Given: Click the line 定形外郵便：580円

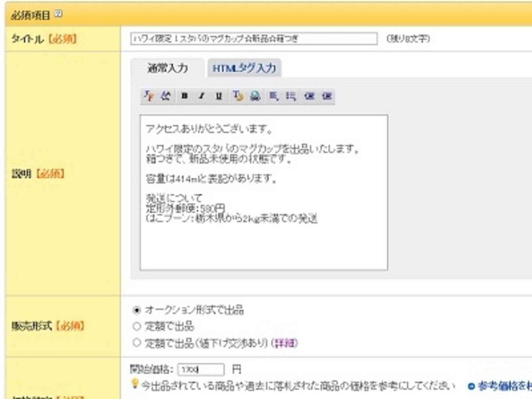Looking at the screenshot, I should (x=185, y=208).
